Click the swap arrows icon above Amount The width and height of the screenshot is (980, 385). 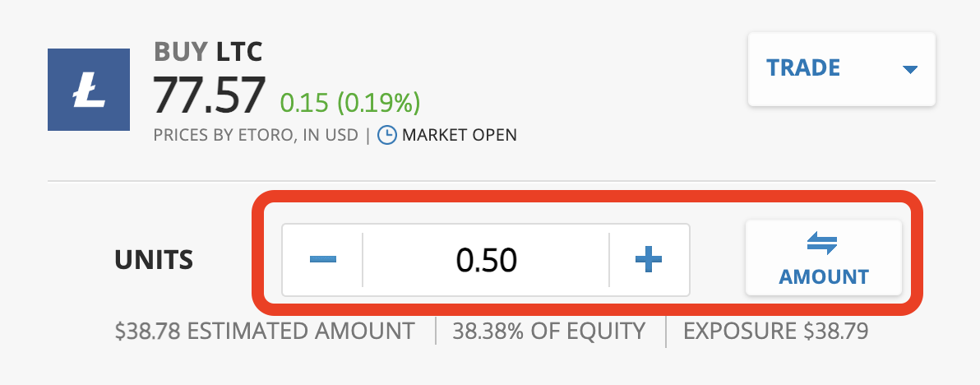click(822, 244)
